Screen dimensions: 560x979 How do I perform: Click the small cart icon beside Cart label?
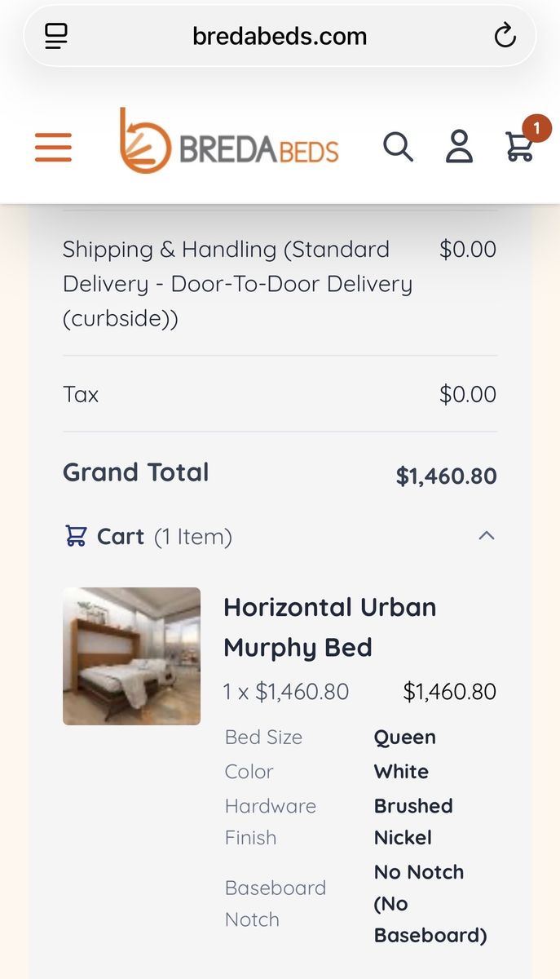[x=76, y=536]
